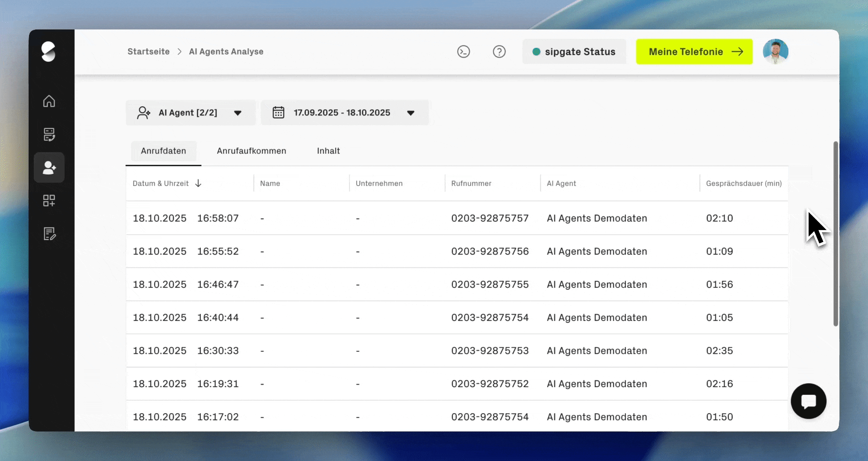Click the sipgate logo in sidebar
This screenshot has width=868, height=461.
(x=49, y=52)
